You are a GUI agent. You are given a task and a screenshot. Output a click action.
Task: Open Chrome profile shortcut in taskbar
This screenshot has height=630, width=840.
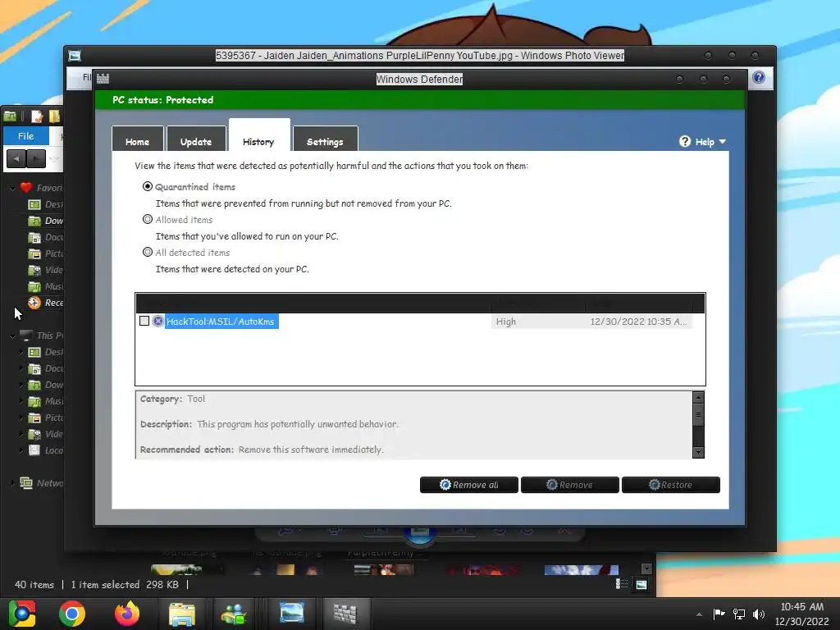(x=22, y=614)
